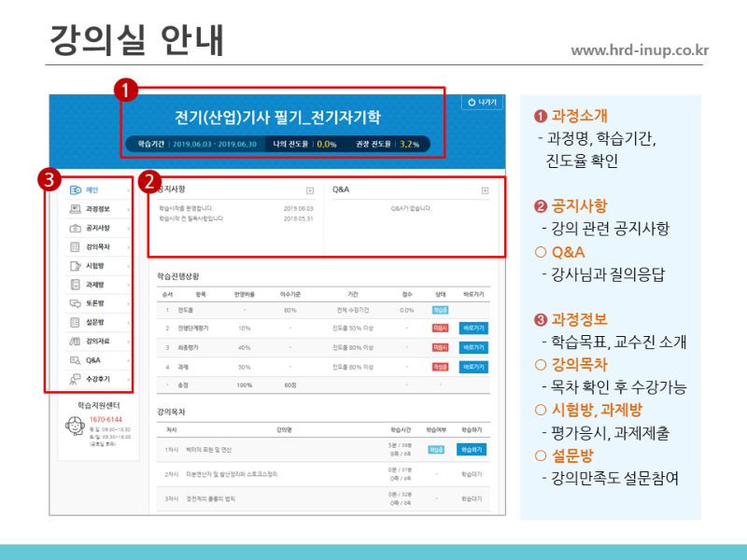
Task: Click the chevron beside 수강후기
Action: pyautogui.click(x=129, y=380)
